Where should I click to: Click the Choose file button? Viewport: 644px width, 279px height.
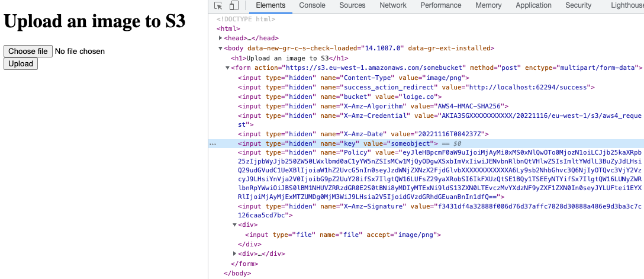pos(28,52)
